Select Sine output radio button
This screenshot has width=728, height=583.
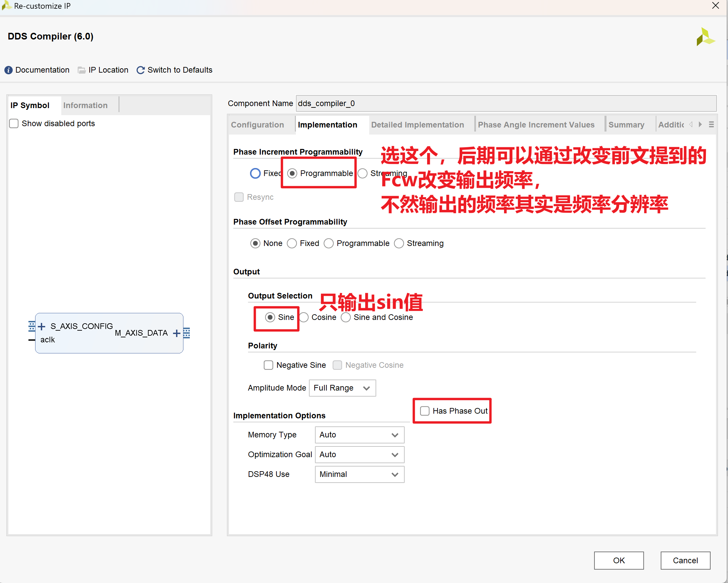(x=270, y=317)
